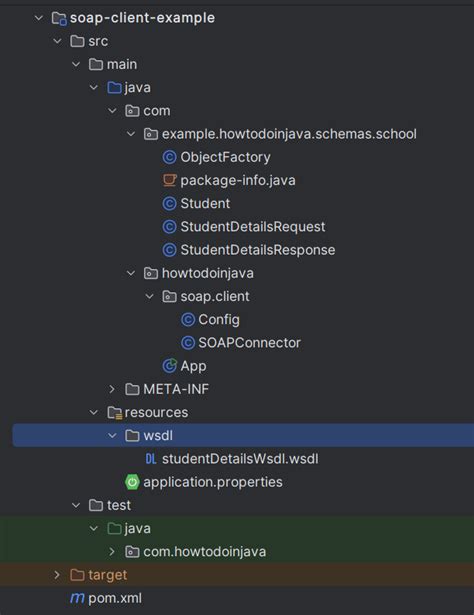The width and height of the screenshot is (474, 615).
Task: Click the main folder icon
Action: coord(96,64)
